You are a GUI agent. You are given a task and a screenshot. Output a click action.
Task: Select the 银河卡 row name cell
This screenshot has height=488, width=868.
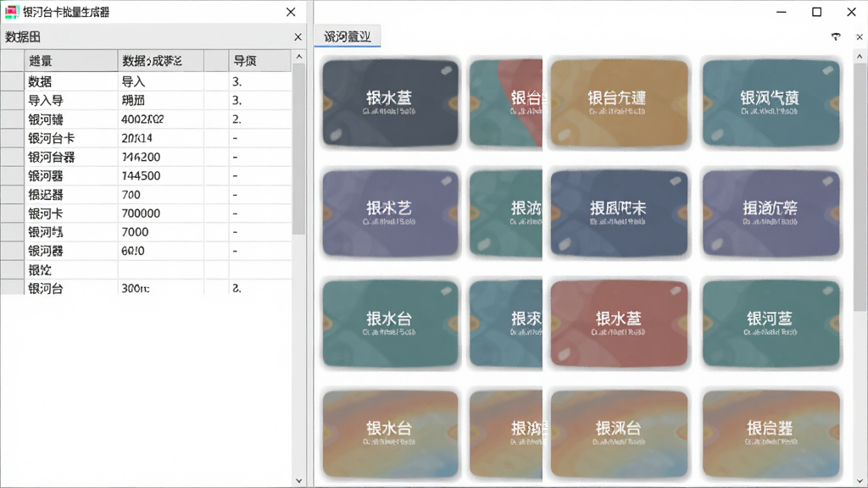coord(71,213)
